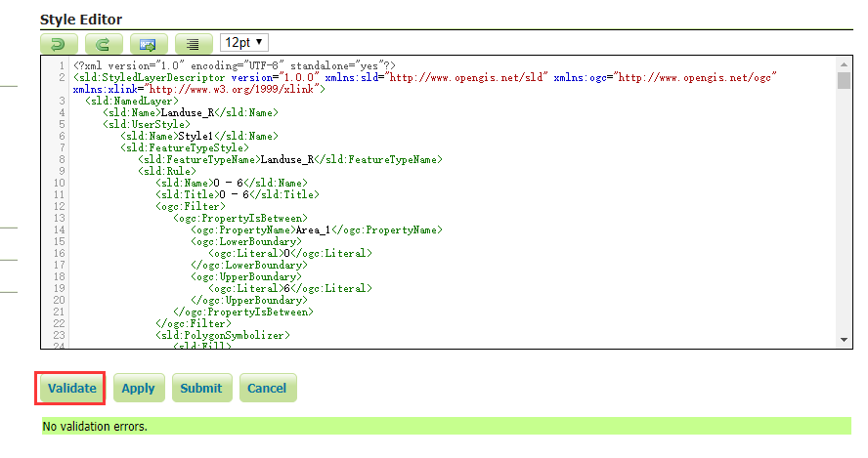
Task: Click the PropertyName 'Area_1' line
Action: (317, 230)
